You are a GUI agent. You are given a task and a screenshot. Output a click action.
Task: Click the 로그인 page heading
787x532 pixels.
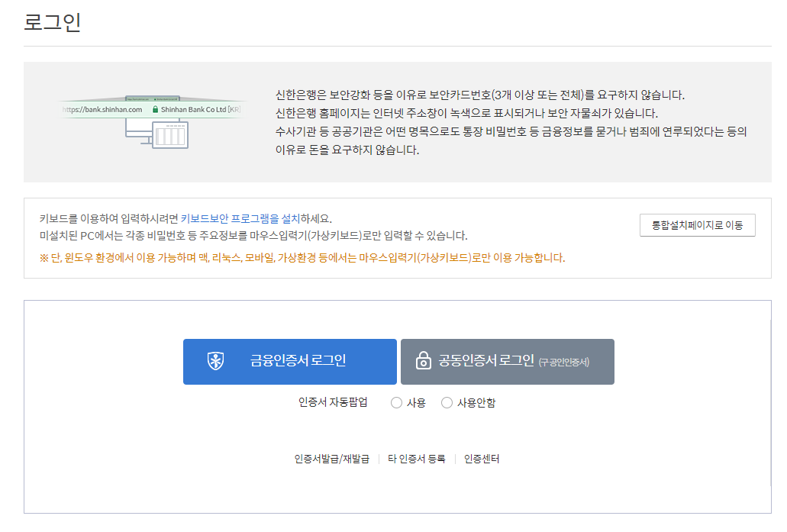(52, 22)
